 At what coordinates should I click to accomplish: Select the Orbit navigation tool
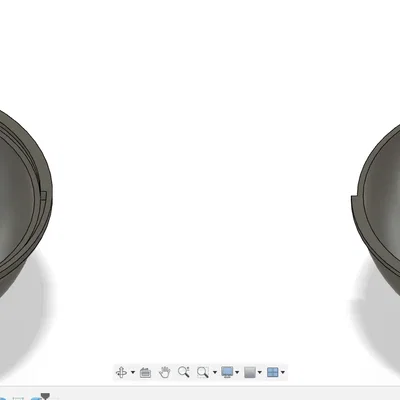121,372
